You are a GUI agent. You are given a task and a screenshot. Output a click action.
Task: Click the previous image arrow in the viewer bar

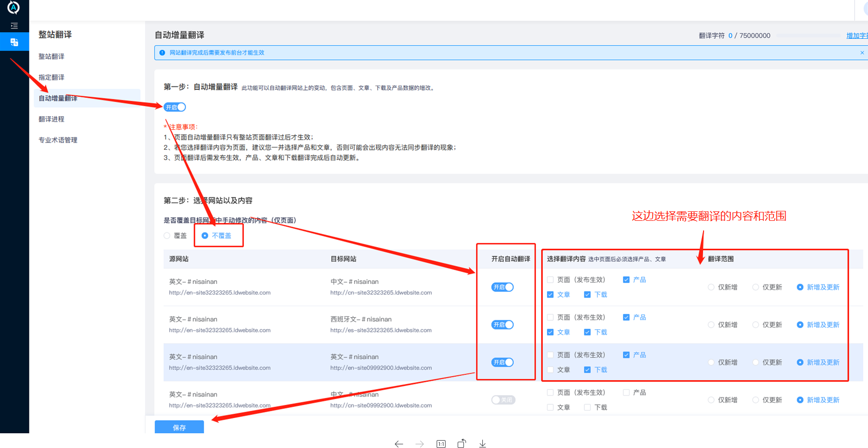click(399, 444)
